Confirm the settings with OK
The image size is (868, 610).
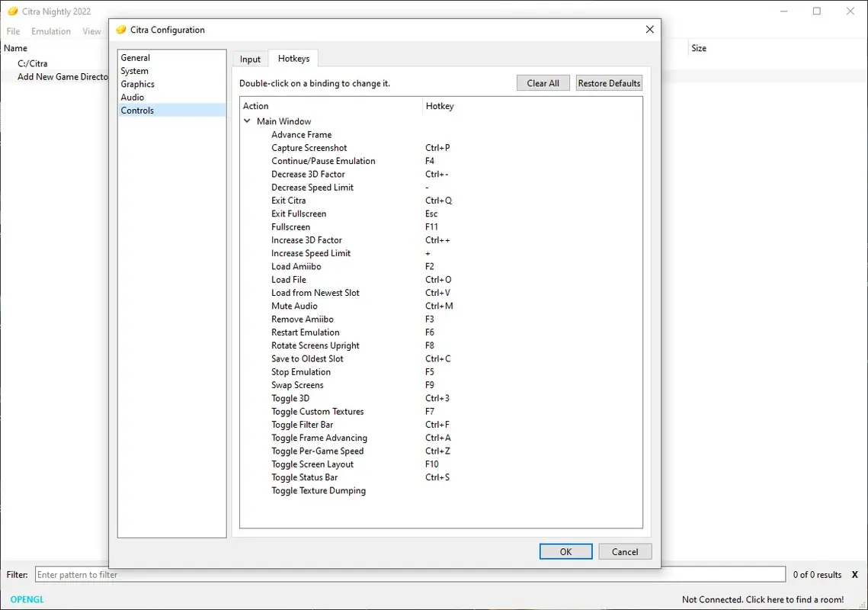(x=565, y=551)
